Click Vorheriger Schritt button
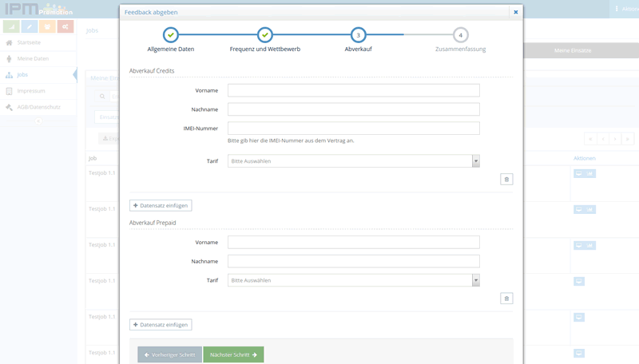This screenshot has height=364, width=639. click(x=169, y=354)
